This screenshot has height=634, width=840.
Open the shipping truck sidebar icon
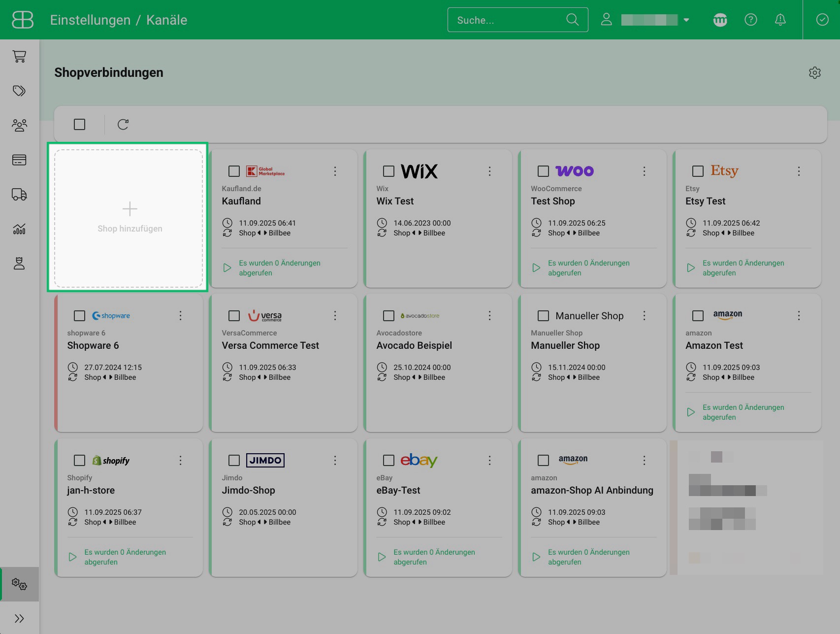tap(19, 195)
